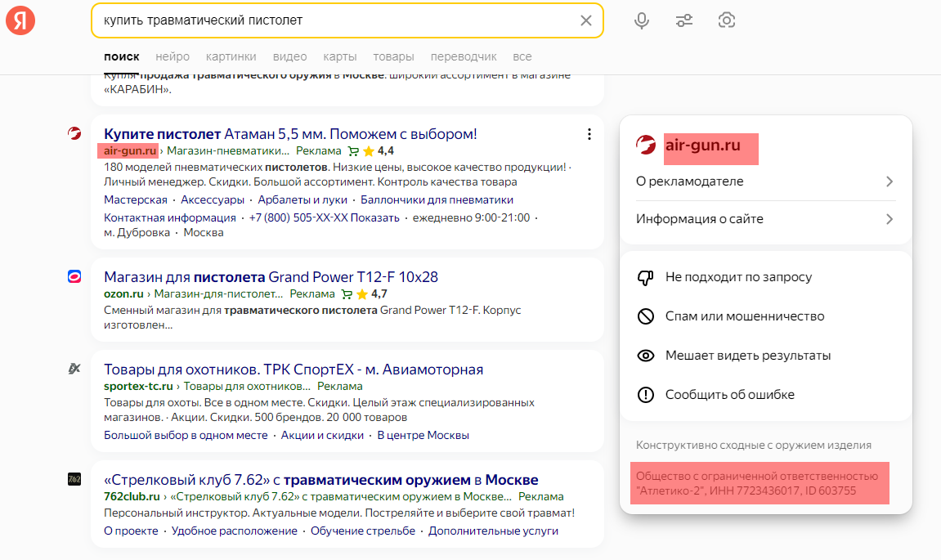941x560 pixels.
Task: Open 'видео' tab
Action: (x=290, y=56)
